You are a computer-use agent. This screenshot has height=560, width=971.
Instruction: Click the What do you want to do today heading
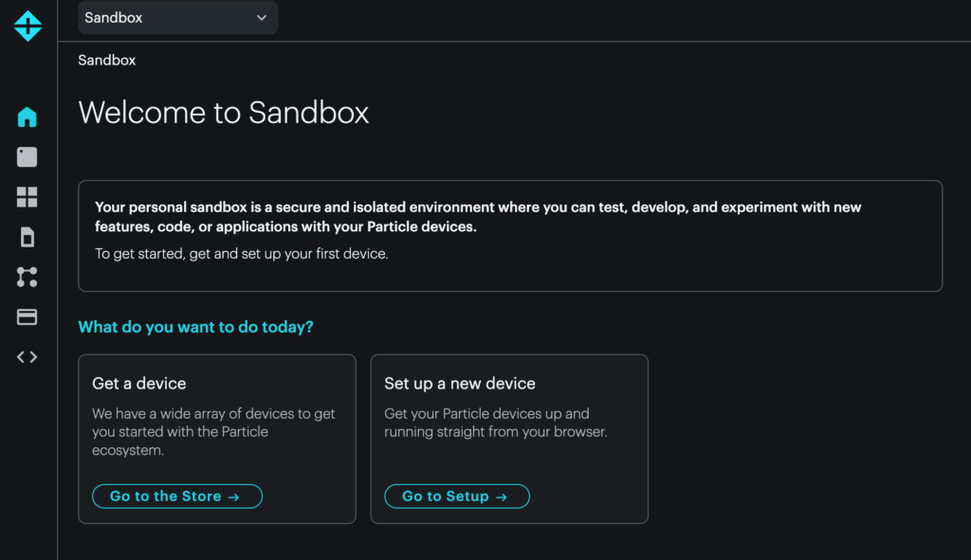coord(195,327)
